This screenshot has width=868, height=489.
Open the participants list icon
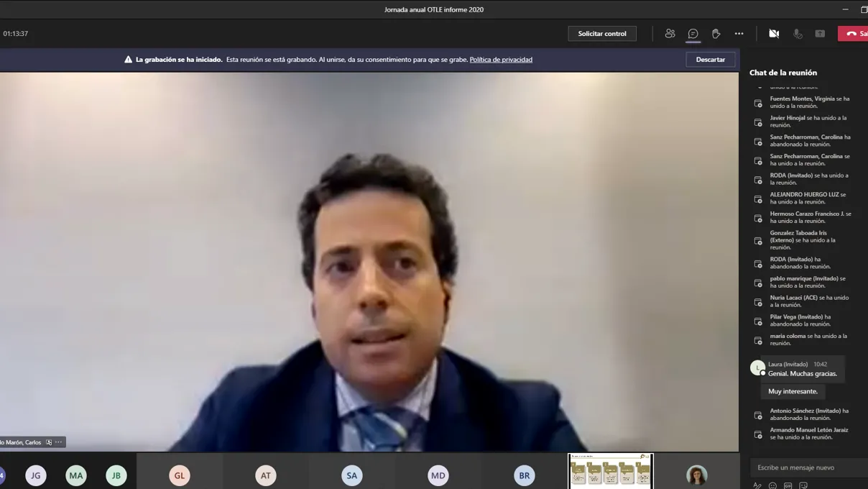(x=670, y=34)
